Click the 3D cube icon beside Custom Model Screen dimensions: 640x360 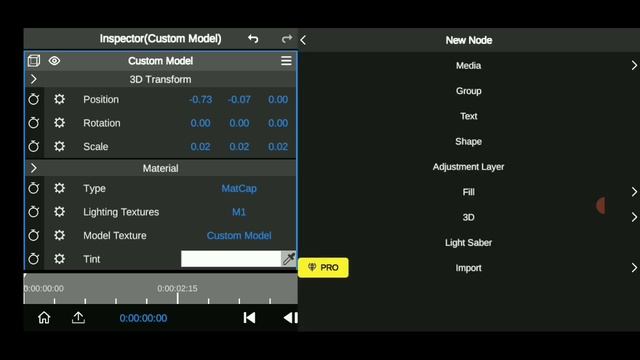tap(34, 61)
